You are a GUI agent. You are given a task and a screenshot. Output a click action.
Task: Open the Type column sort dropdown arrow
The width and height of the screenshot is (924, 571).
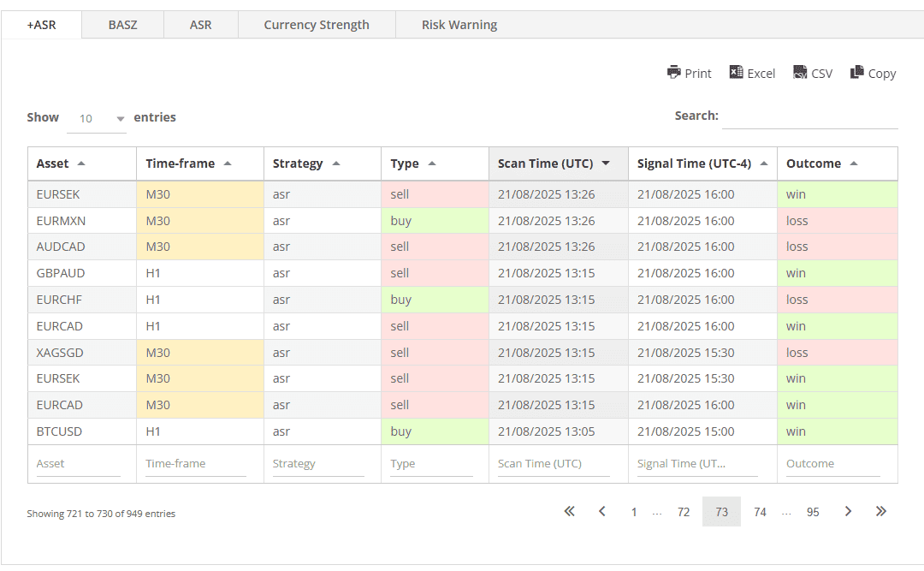pyautogui.click(x=432, y=163)
